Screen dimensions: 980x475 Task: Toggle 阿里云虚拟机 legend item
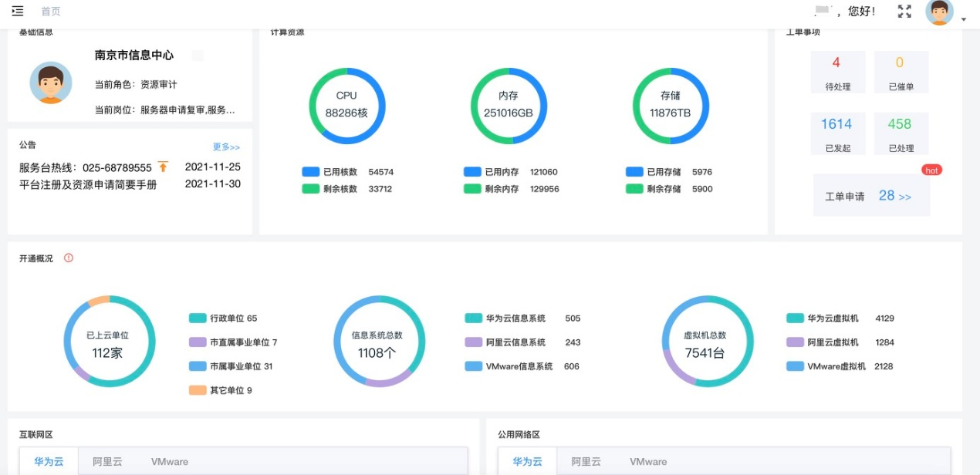(x=795, y=342)
